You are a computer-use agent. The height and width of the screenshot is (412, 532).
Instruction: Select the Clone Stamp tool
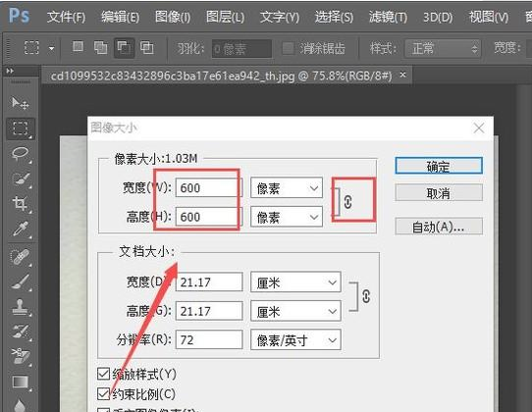point(20,307)
